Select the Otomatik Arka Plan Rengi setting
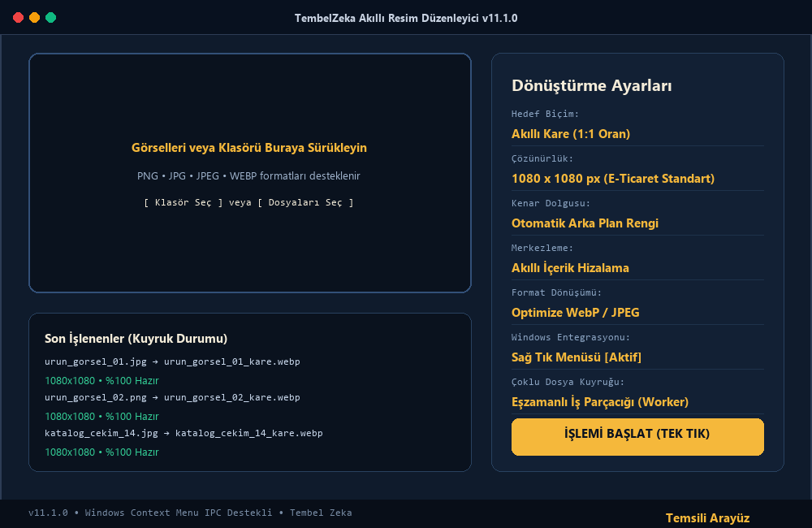 pos(585,223)
